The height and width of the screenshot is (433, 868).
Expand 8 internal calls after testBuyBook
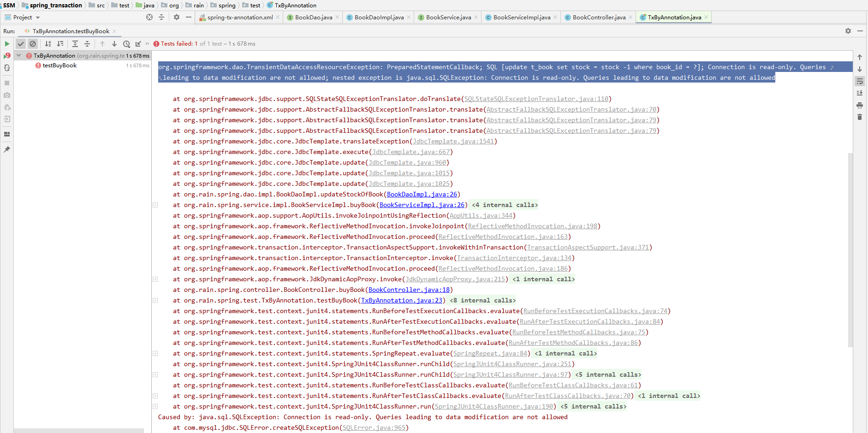483,301
